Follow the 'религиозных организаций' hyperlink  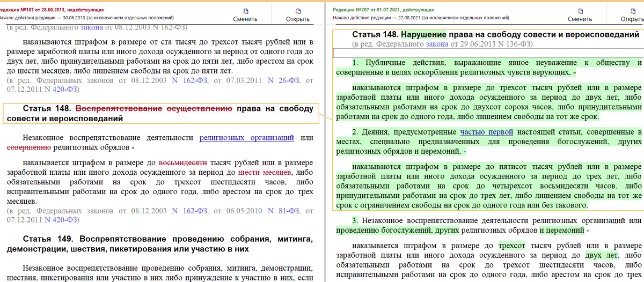coord(247,138)
